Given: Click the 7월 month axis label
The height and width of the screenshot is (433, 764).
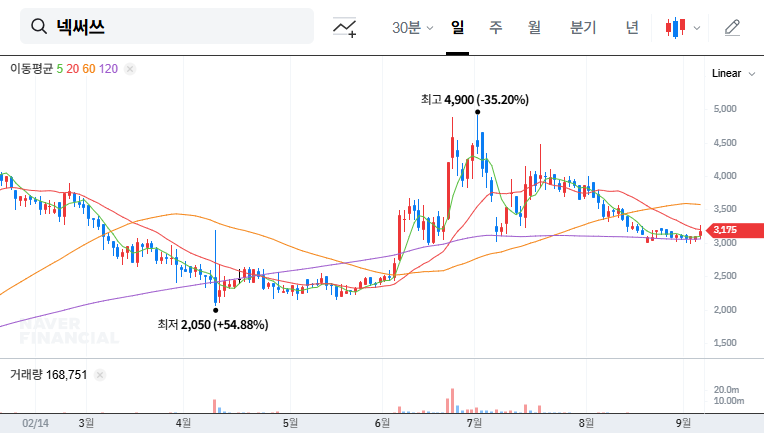Looking at the screenshot, I should click(474, 423).
